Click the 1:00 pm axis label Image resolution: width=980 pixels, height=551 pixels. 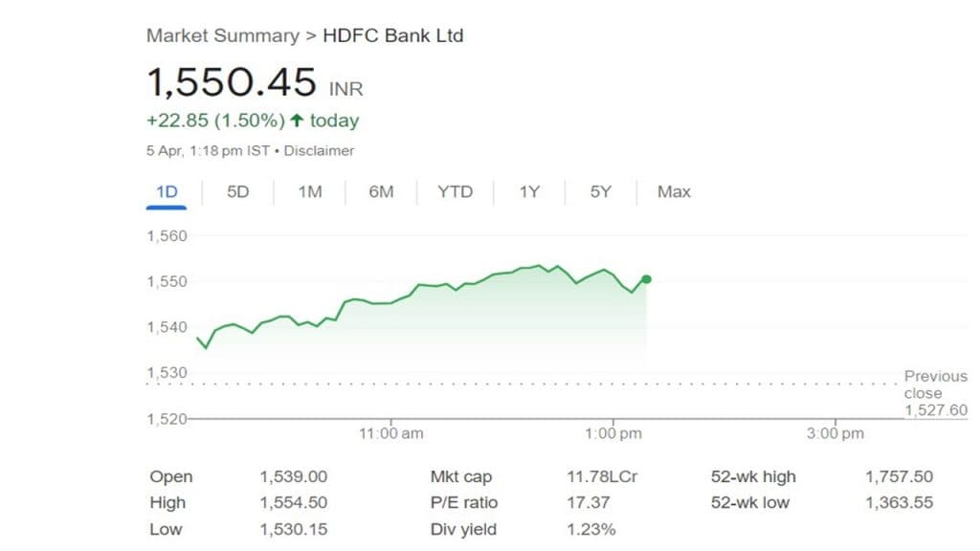click(x=612, y=433)
